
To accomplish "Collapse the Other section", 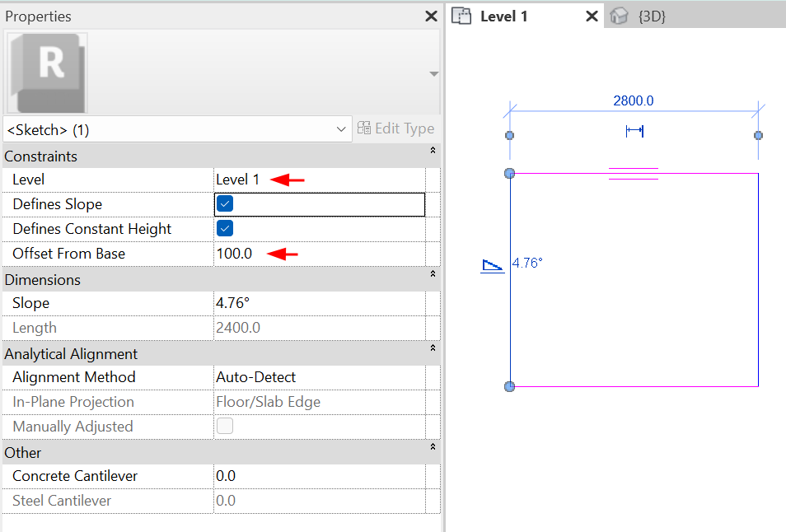I will [433, 447].
